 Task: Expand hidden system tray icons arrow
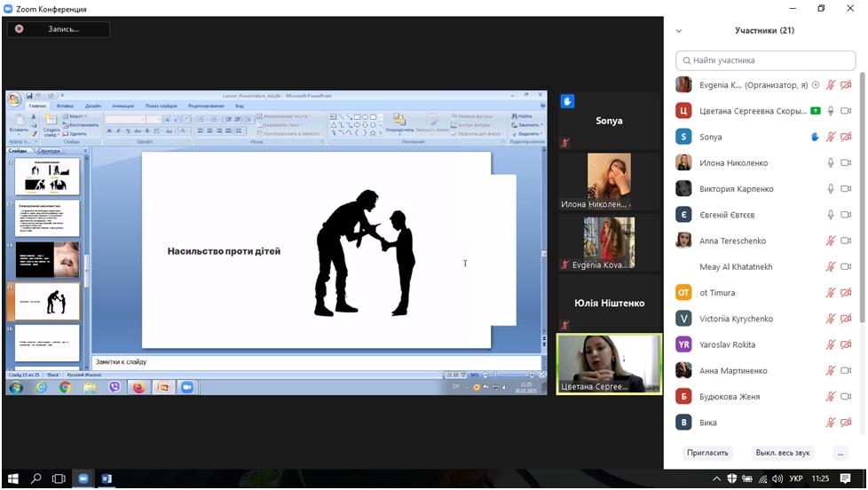coord(717,479)
